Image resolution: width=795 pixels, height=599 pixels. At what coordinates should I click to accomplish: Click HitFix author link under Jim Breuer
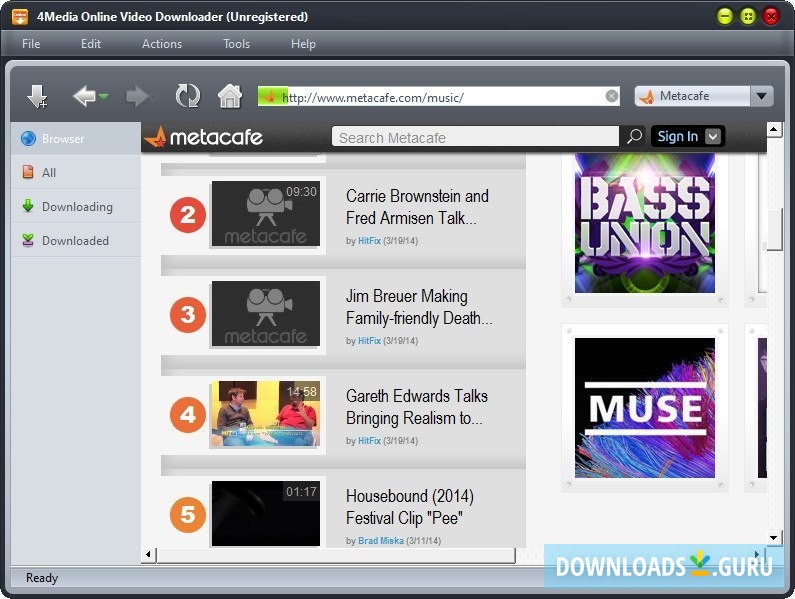369,341
